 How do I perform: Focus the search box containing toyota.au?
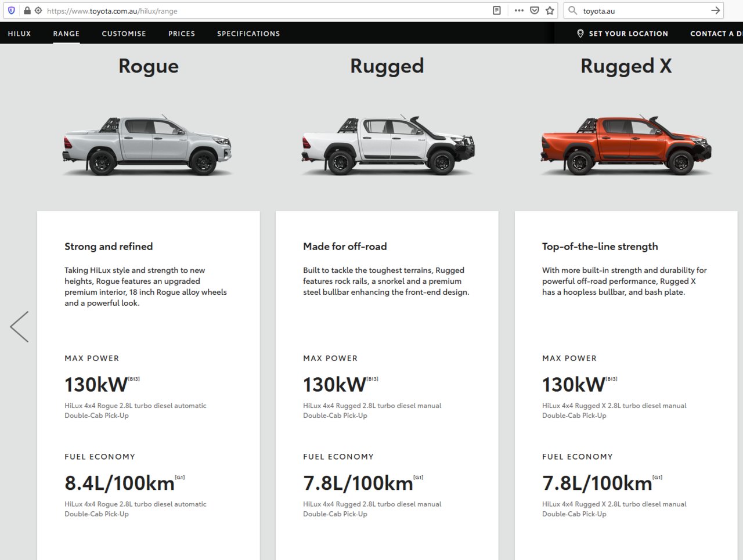pyautogui.click(x=644, y=10)
